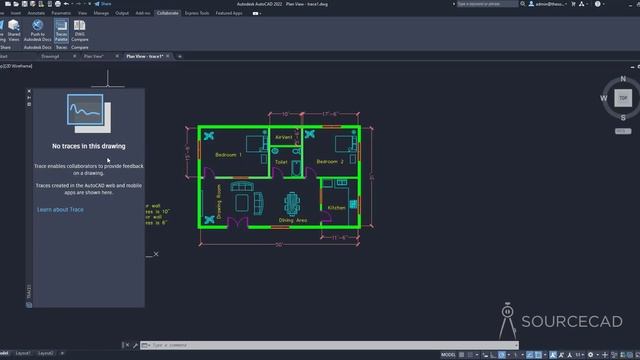Open DWG Compare tool

pos(80,31)
